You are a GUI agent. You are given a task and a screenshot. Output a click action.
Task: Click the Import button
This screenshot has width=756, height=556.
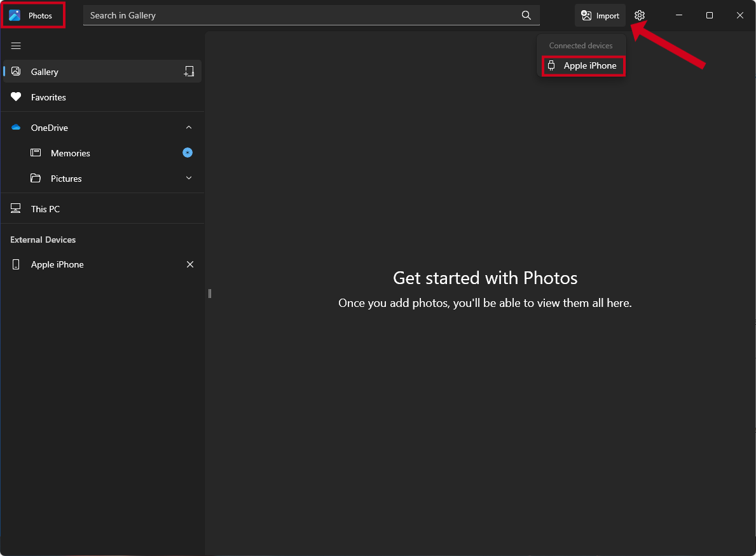coord(600,15)
